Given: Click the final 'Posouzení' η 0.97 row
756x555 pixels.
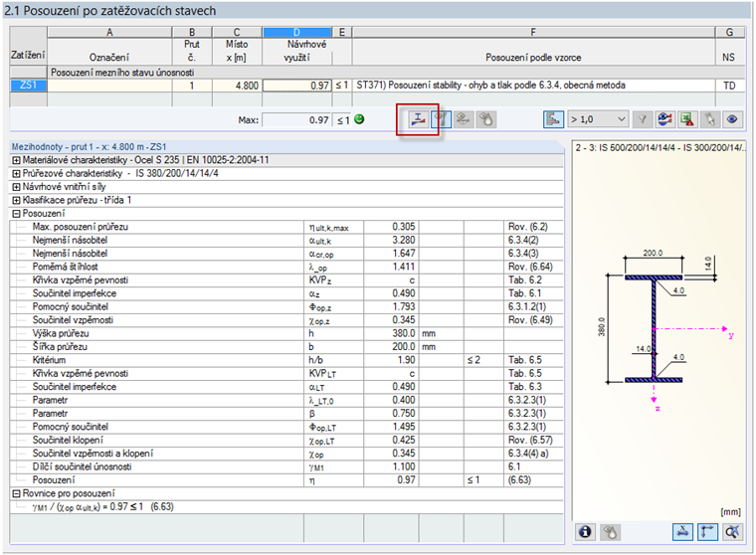Looking at the screenshot, I should pyautogui.click(x=286, y=480).
